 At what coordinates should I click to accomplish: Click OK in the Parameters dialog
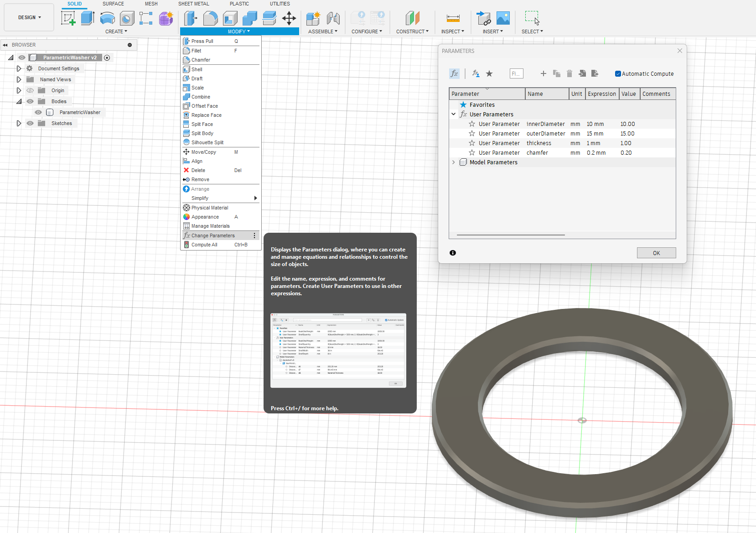pyautogui.click(x=656, y=253)
